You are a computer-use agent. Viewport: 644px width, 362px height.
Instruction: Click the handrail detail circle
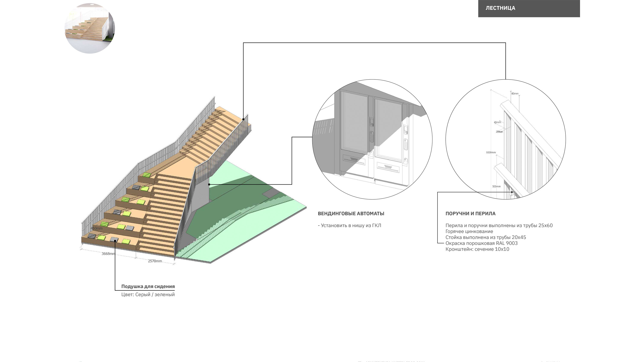505,139
